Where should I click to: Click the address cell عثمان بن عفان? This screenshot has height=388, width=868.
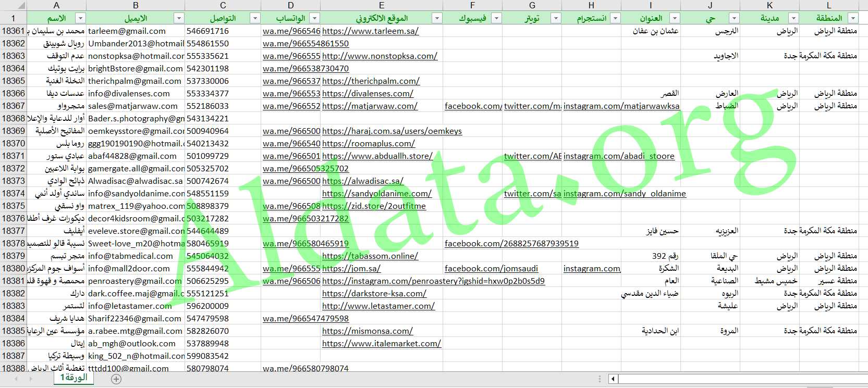[x=651, y=31]
